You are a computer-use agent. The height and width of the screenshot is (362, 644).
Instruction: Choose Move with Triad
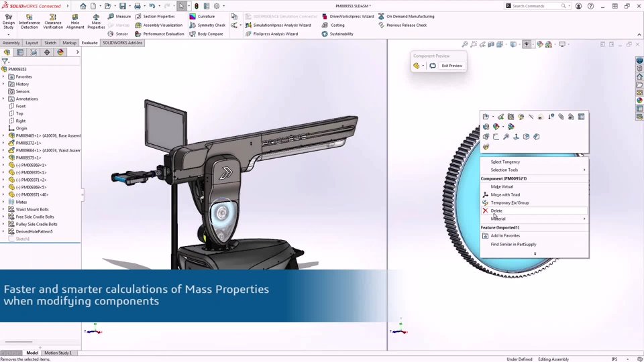tap(505, 194)
